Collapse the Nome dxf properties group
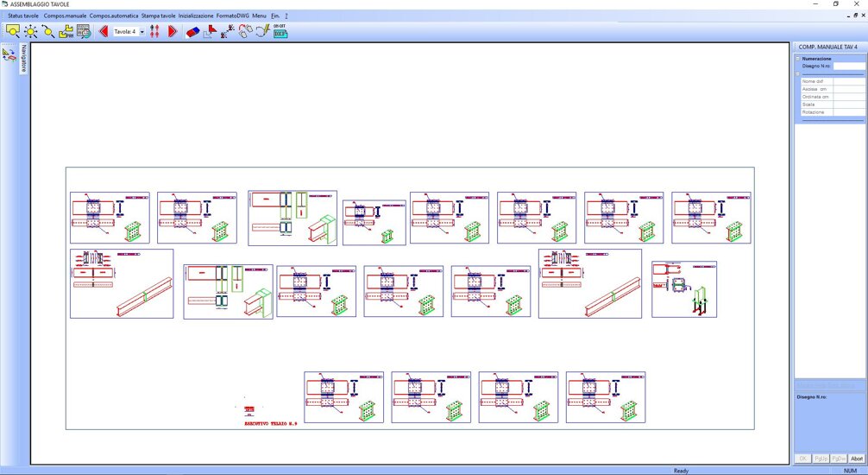Screen dimensions: 868x475 798,74
